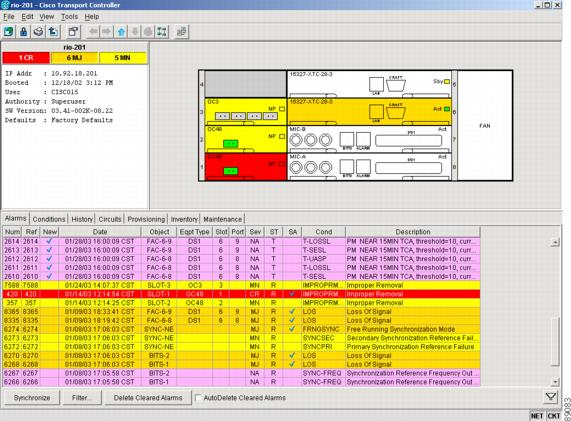Select alarm row 6272 SYNCPRI
The height and width of the screenshot is (421, 571).
[242, 347]
